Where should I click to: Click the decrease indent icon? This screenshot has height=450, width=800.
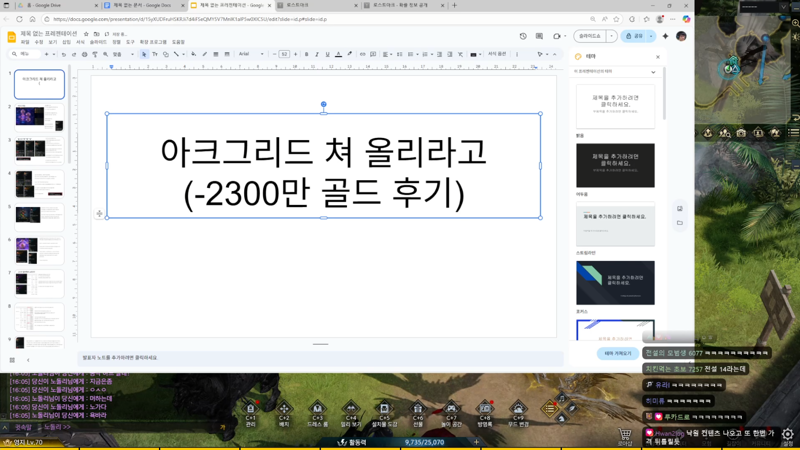pyautogui.click(x=439, y=54)
